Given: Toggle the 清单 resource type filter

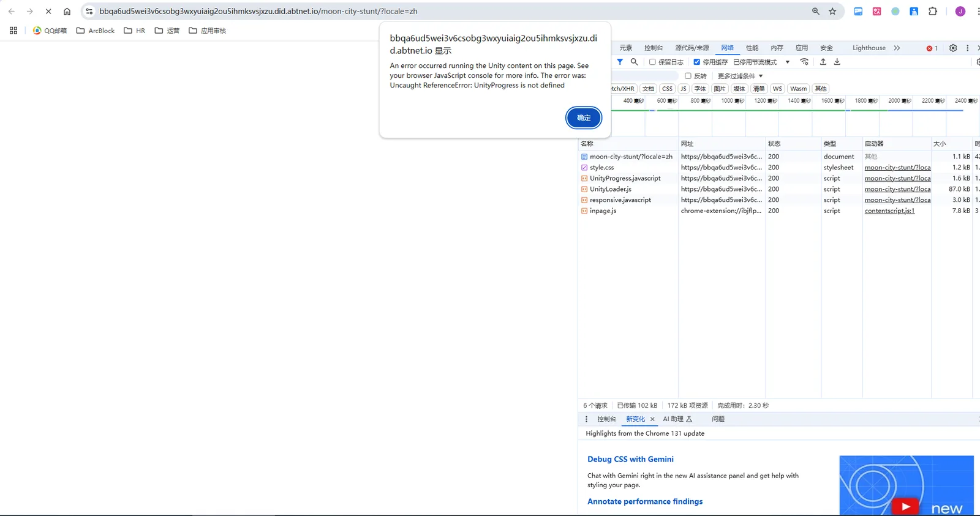Looking at the screenshot, I should pyautogui.click(x=759, y=89).
